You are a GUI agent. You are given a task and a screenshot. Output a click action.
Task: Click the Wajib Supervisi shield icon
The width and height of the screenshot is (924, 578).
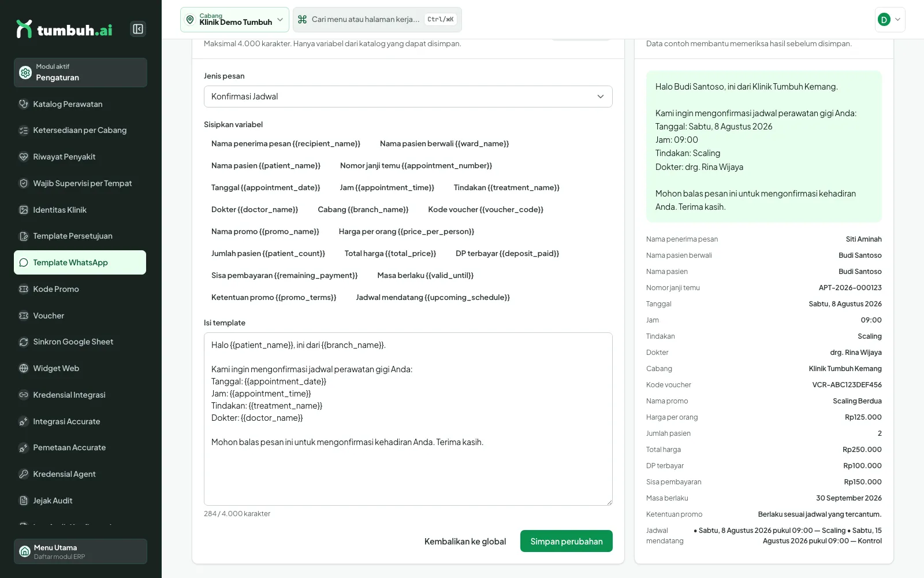[x=24, y=183]
